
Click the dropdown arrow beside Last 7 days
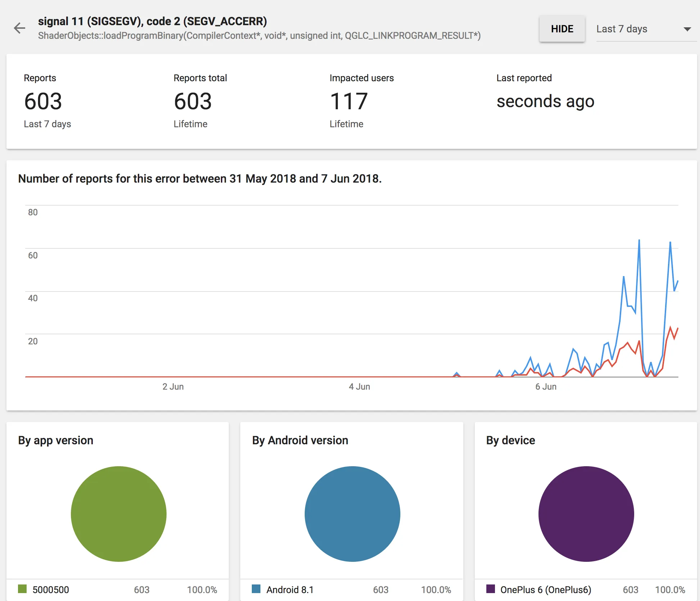(687, 29)
